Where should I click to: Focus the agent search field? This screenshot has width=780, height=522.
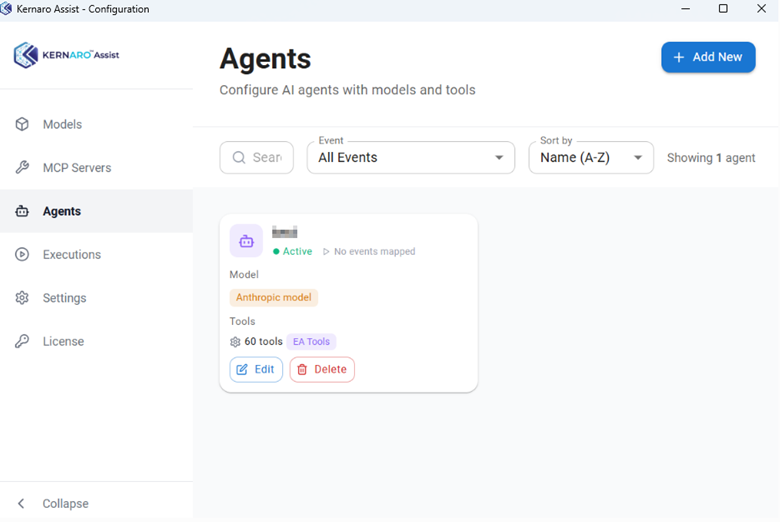coord(257,157)
